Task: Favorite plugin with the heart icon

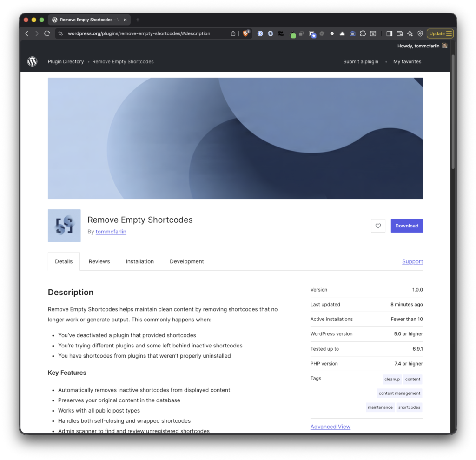Action: 378,226
